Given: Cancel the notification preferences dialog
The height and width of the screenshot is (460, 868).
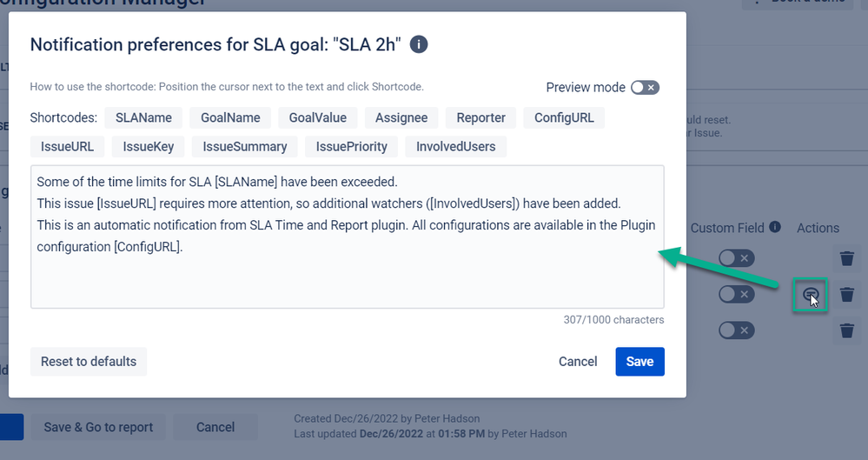Looking at the screenshot, I should pos(578,362).
